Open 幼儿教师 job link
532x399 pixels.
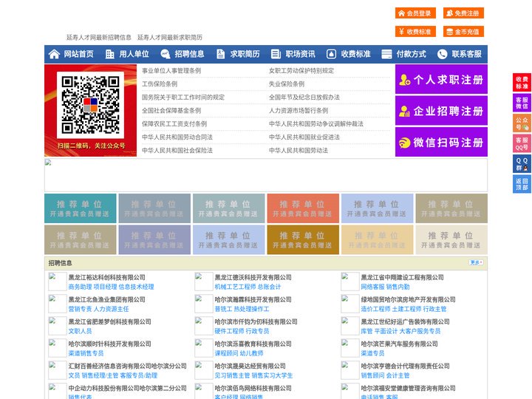pyautogui.click(x=251, y=353)
